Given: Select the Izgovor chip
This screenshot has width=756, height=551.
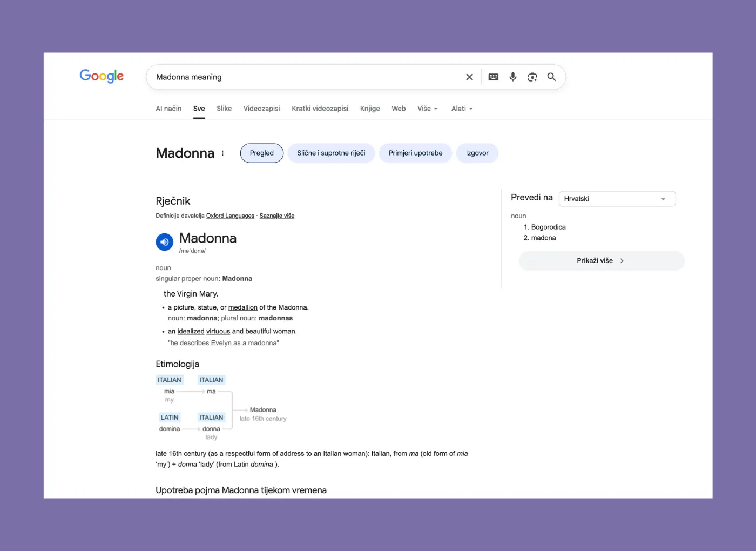Looking at the screenshot, I should (x=477, y=153).
